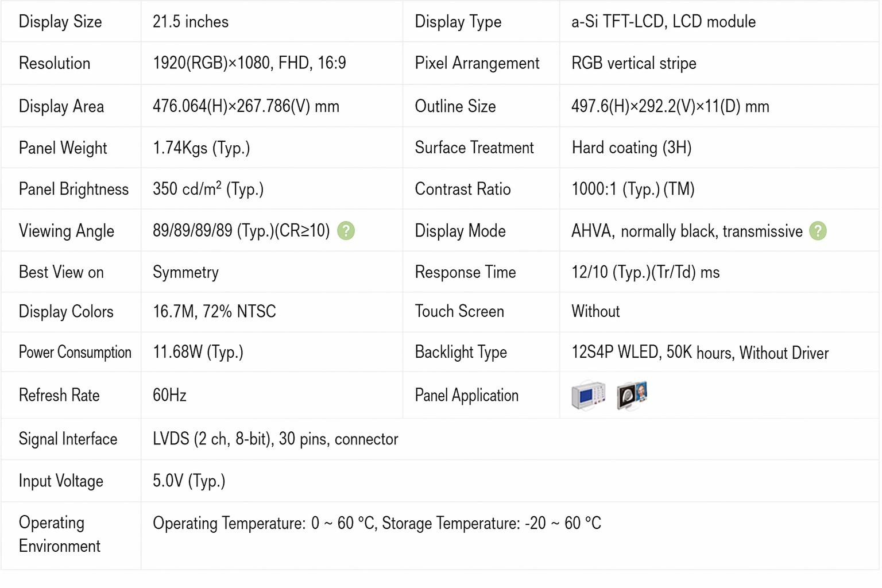Screen dimensions: 882x588
Task: Select the 350 cd/m² brightness value
Action: click(208, 189)
